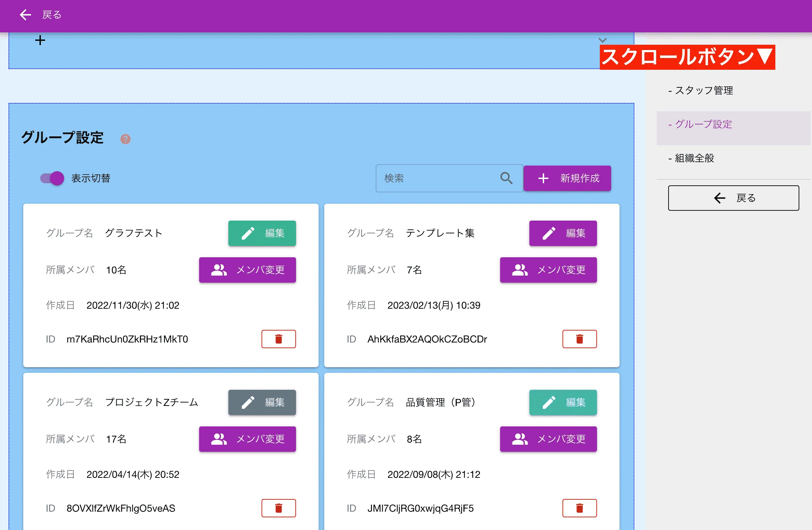This screenshot has width=812, height=530.
Task: Collapse the top section using the chevron
Action: click(x=602, y=40)
